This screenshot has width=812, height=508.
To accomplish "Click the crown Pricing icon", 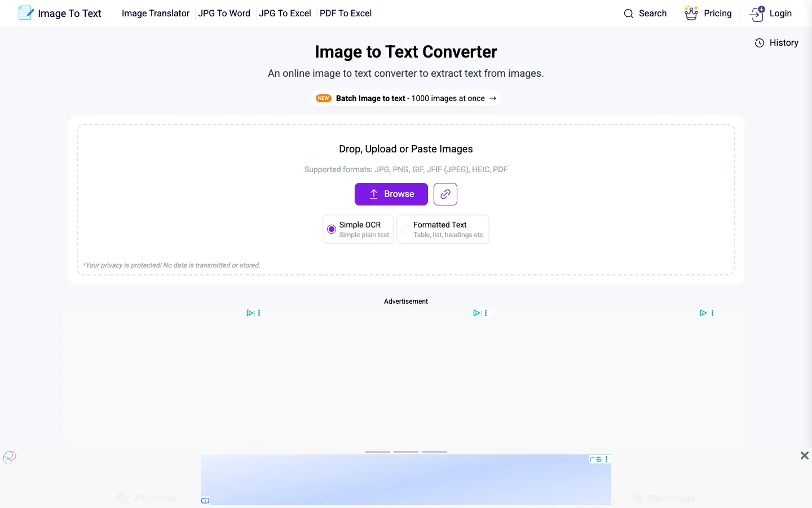I will [x=691, y=13].
